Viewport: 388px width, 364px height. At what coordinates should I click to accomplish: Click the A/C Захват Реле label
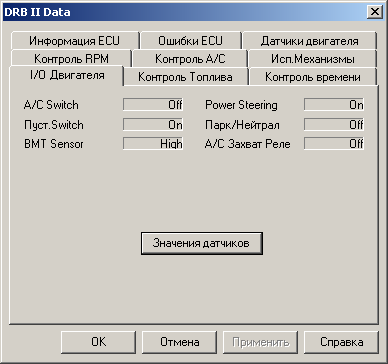(x=248, y=144)
